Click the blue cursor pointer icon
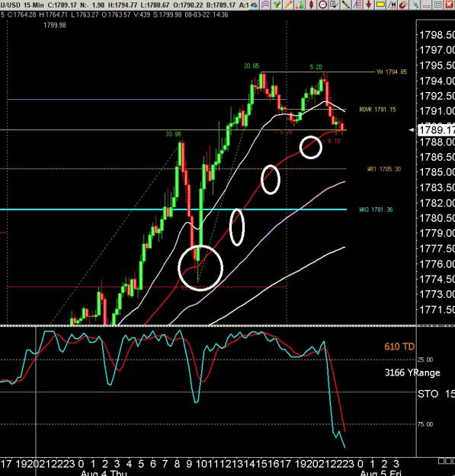Image resolution: width=455 pixels, height=476 pixels. (415, 5)
